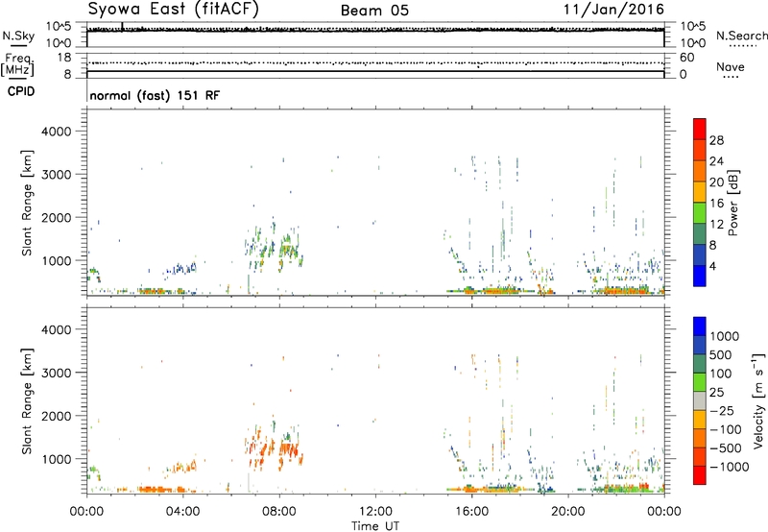This screenshot has width=768, height=532.
Task: Click the left '10^5' tick on N.Sky axis
Action: click(59, 26)
